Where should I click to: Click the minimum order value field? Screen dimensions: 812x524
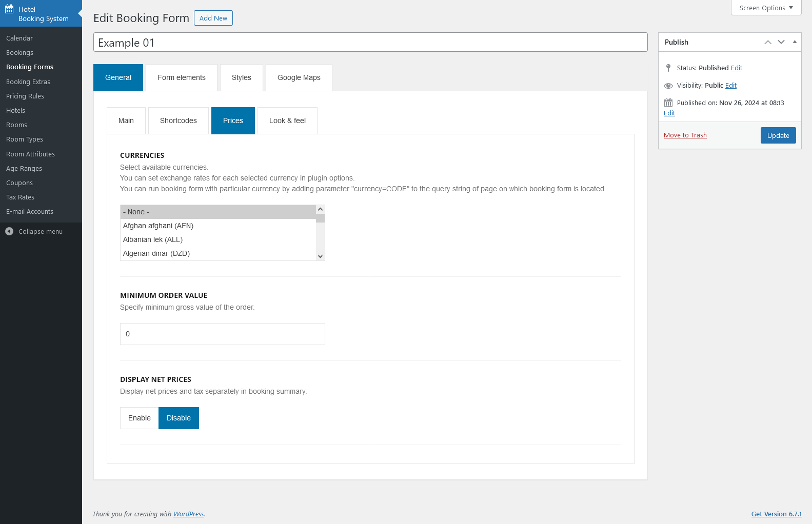click(x=222, y=334)
